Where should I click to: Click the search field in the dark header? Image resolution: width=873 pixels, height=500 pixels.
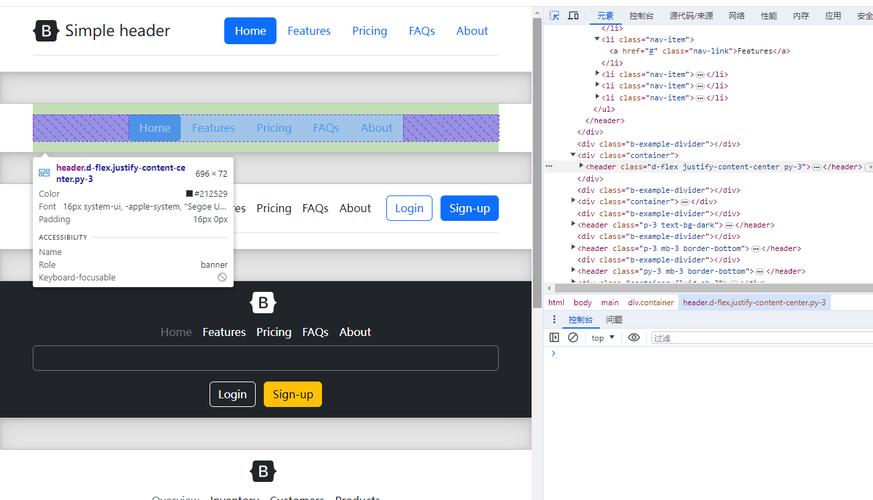click(x=266, y=358)
